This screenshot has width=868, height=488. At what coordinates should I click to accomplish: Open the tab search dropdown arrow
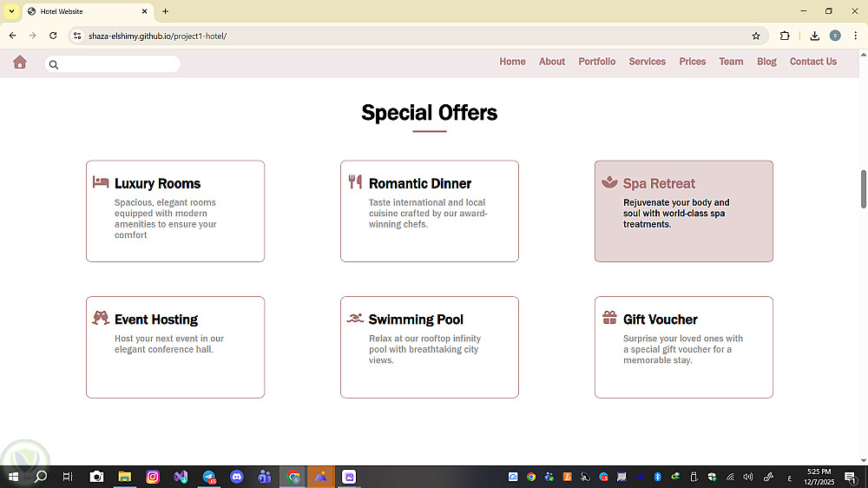11,11
